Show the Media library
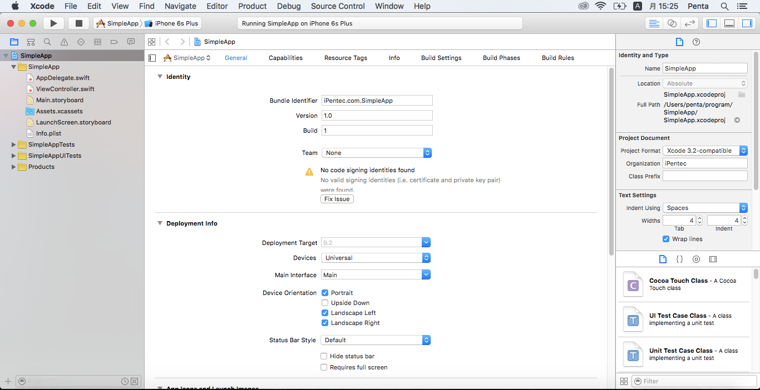This screenshot has height=390, width=760. [x=712, y=259]
